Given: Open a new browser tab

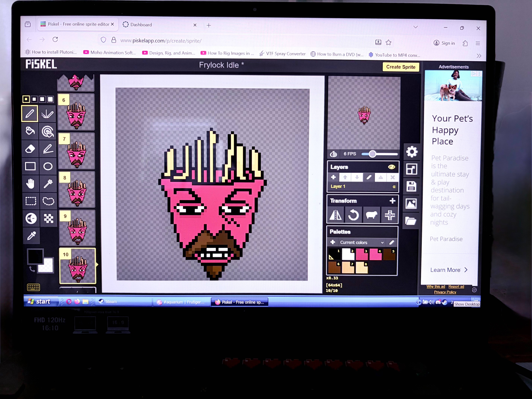Looking at the screenshot, I should point(209,25).
